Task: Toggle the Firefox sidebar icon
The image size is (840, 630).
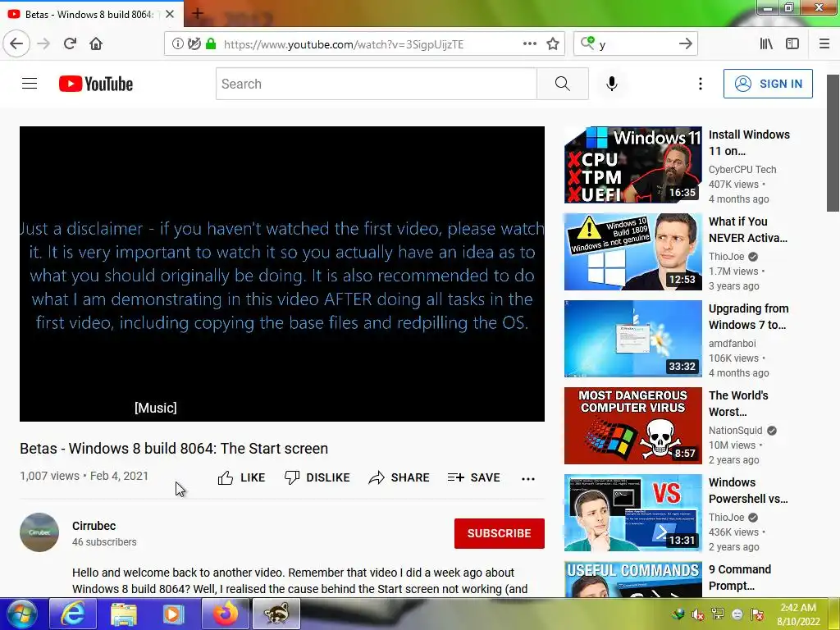Action: 792,44
